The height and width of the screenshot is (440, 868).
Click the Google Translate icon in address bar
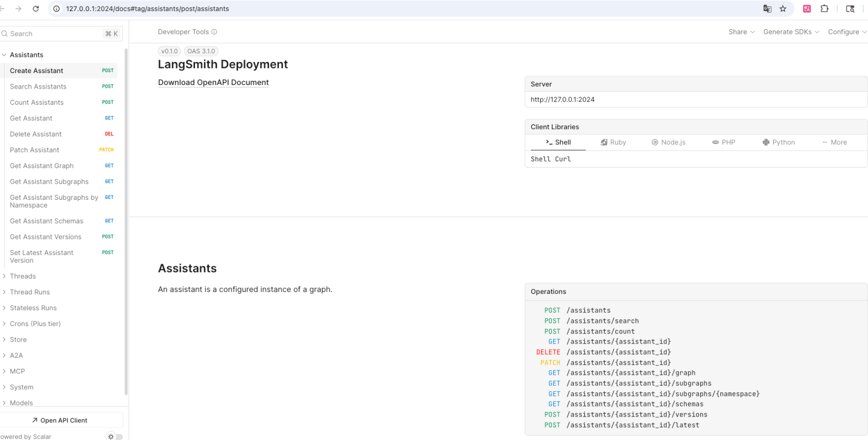(767, 9)
